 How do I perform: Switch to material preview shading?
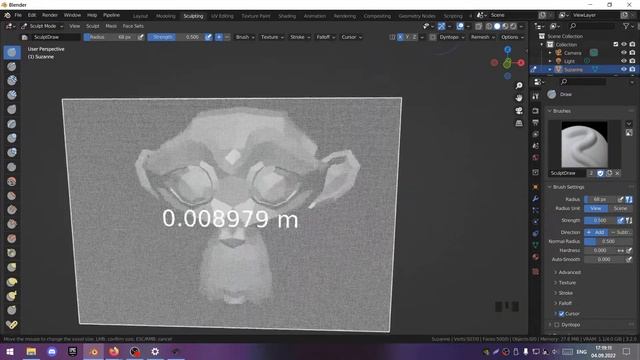pyautogui.click(x=505, y=26)
